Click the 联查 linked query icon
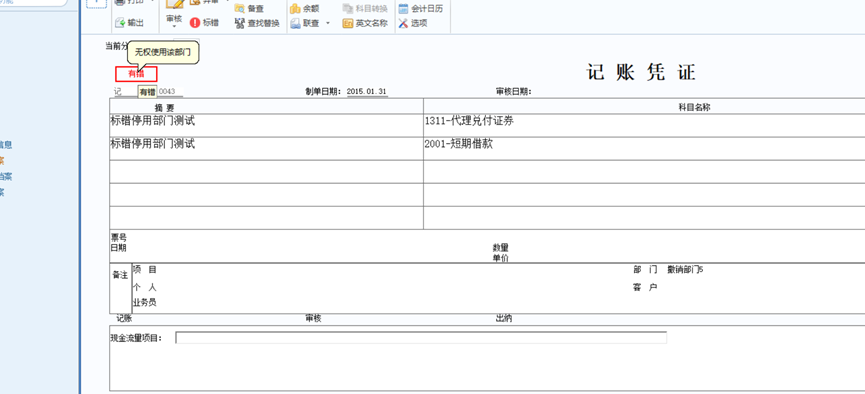Screen dimensions: 865x394 295,23
